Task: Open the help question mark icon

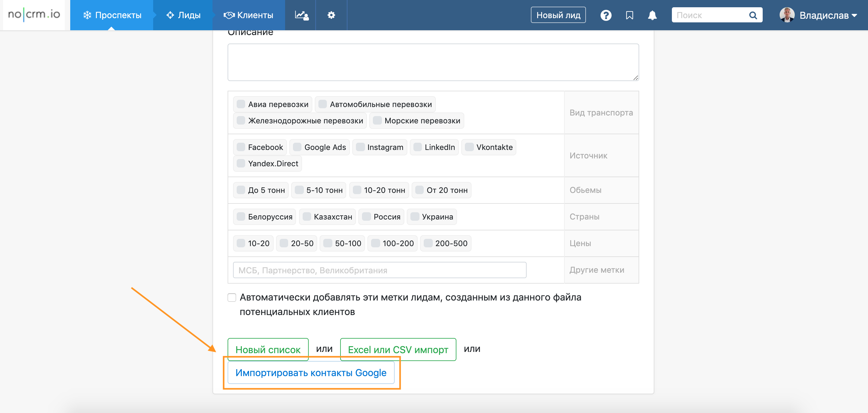Action: (x=606, y=15)
